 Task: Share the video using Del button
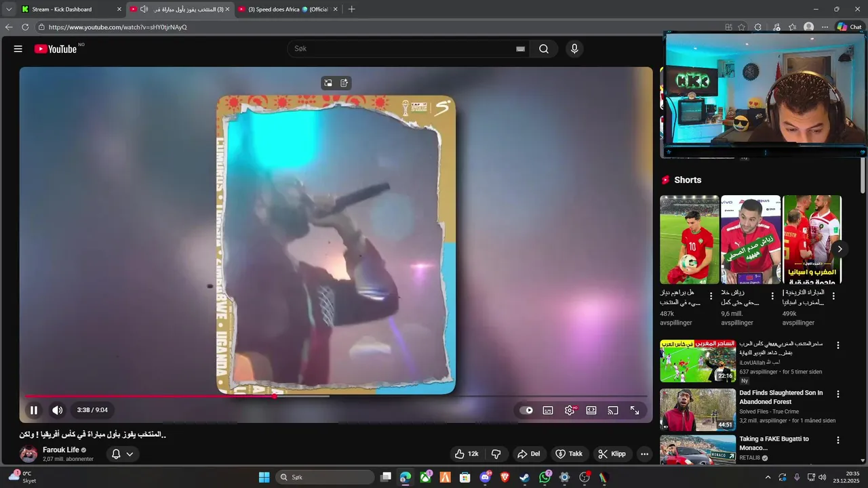pyautogui.click(x=529, y=453)
